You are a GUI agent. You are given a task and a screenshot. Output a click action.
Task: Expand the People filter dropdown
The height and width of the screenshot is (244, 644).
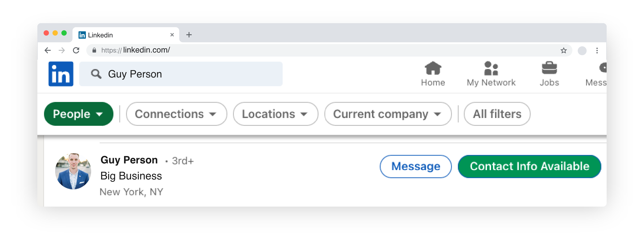[x=78, y=114]
